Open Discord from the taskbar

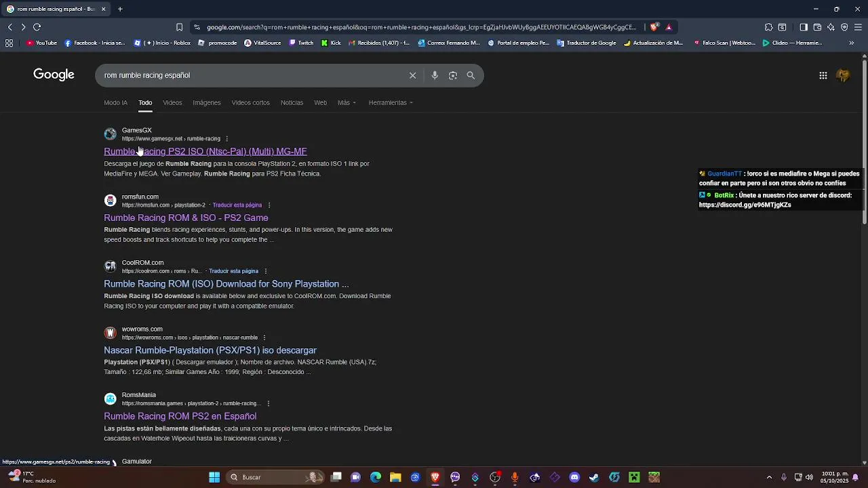pos(574,477)
